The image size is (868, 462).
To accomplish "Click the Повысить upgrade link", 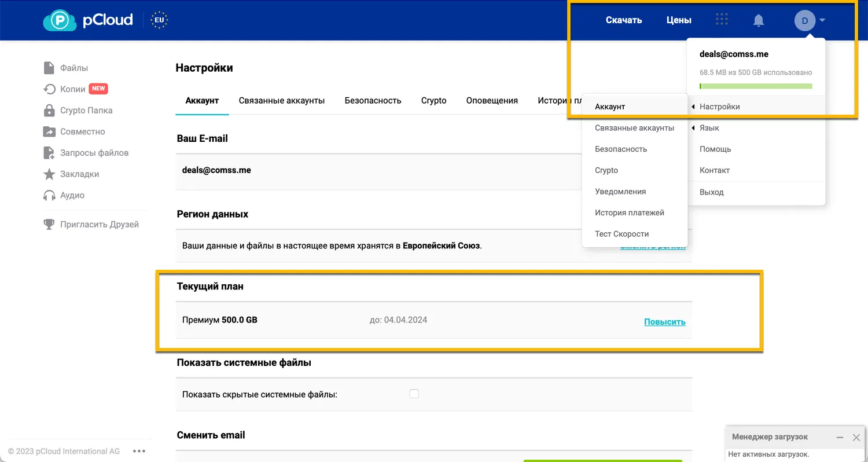I will point(665,322).
